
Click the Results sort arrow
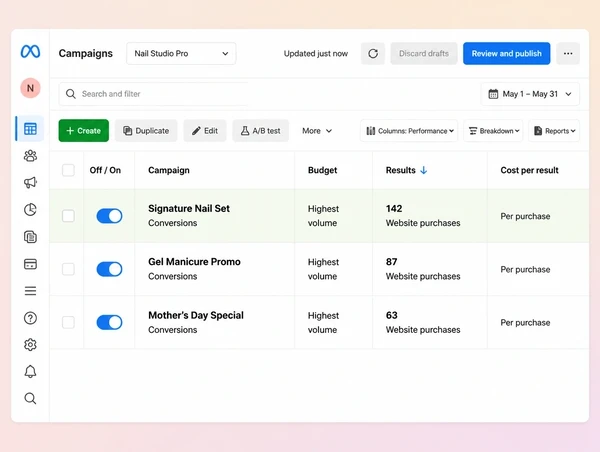[x=424, y=170]
